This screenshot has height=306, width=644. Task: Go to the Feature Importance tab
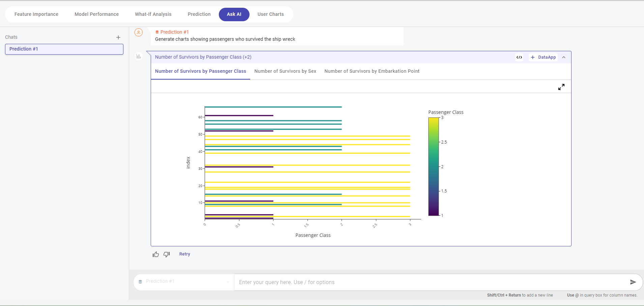click(x=36, y=14)
